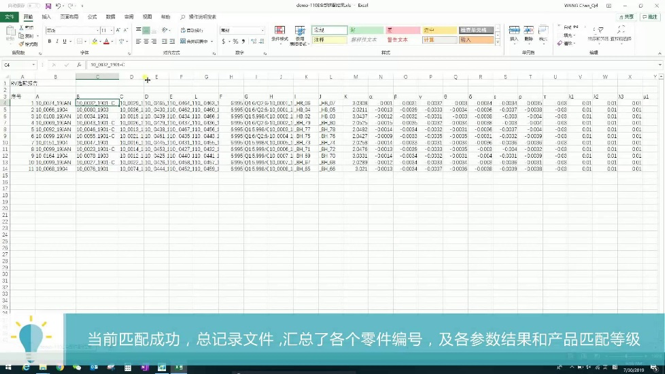
Task: Open the Page Layout (页面布局) tab
Action: point(69,17)
